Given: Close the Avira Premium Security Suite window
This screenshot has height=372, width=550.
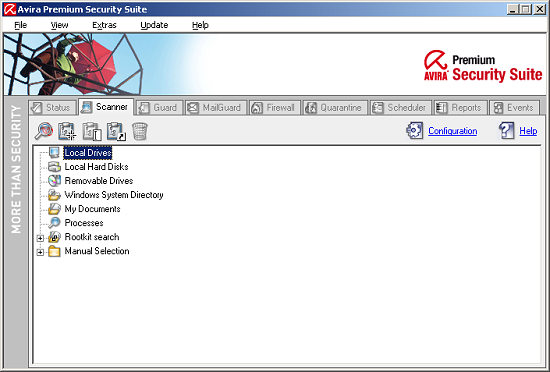Looking at the screenshot, I should (x=539, y=9).
